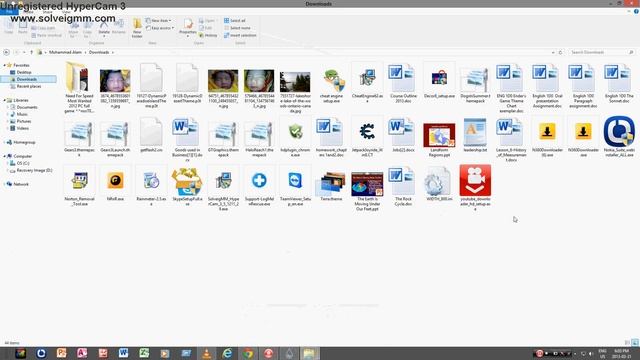Select the 19127-DynamicParadiseIslandTheme file

151,86
